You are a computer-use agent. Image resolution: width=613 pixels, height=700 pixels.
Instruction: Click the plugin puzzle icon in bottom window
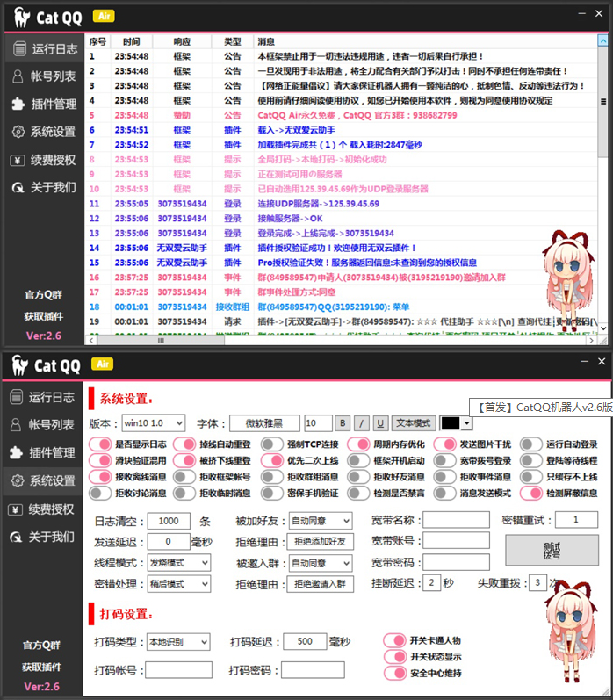tap(16, 452)
